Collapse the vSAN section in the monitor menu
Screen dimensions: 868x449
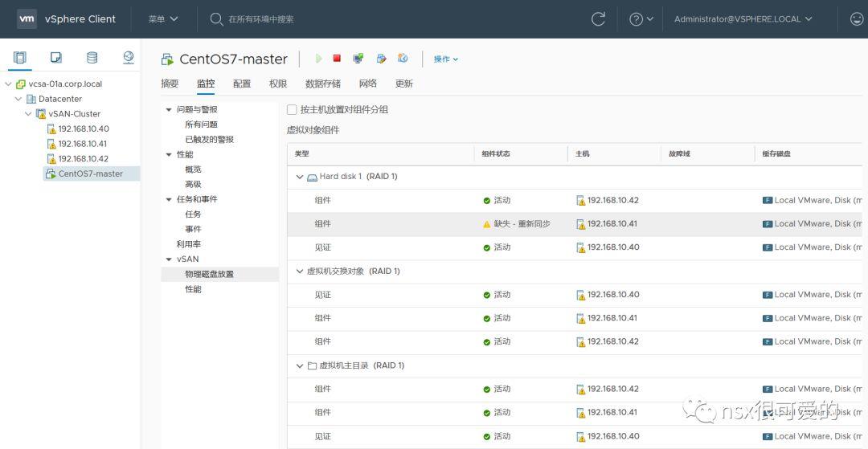(169, 259)
